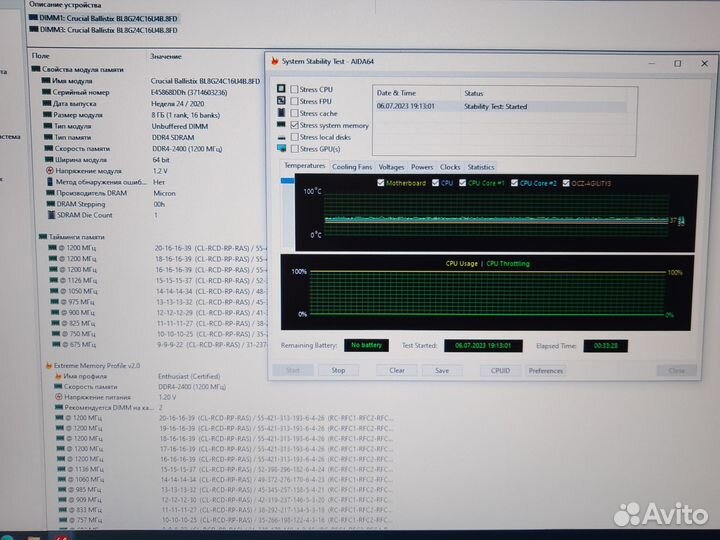Tick the Stress GPU(s) checkbox
720x540 pixels.
pos(294,149)
